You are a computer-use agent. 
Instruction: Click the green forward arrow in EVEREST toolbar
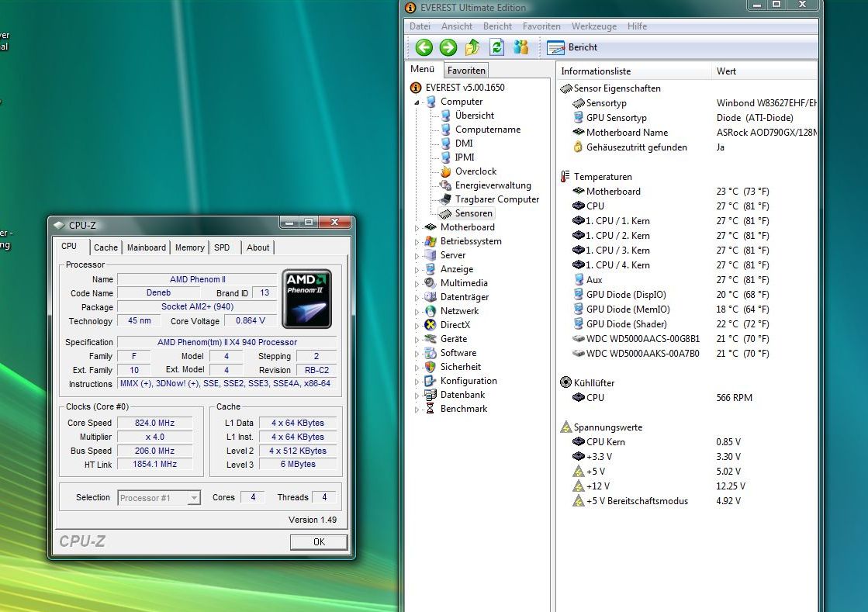(x=448, y=47)
